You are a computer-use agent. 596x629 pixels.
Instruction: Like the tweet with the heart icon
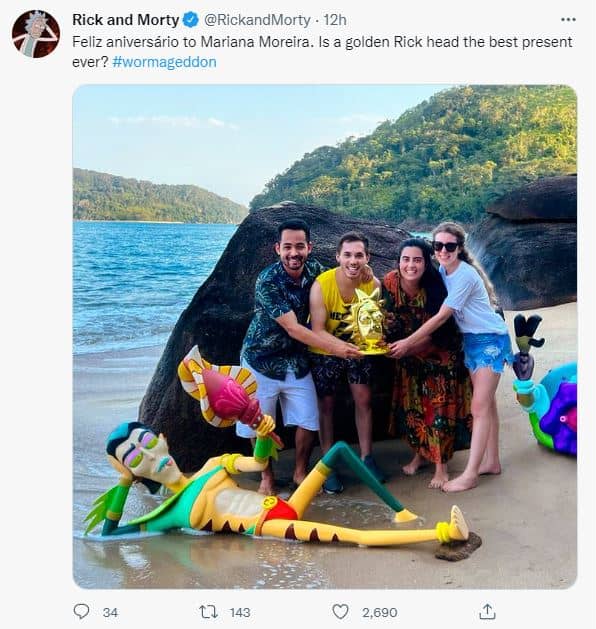tap(341, 612)
